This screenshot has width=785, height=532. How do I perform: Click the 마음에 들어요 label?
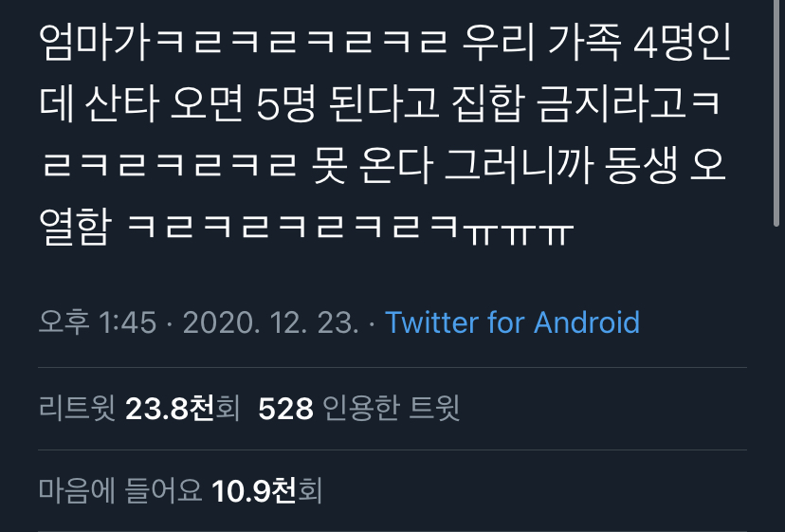[120, 490]
